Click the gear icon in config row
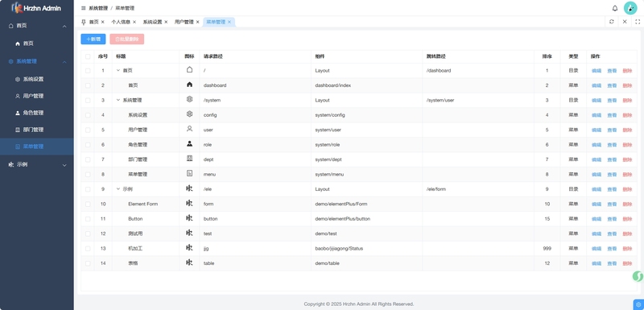The width and height of the screenshot is (644, 310). 189,114
